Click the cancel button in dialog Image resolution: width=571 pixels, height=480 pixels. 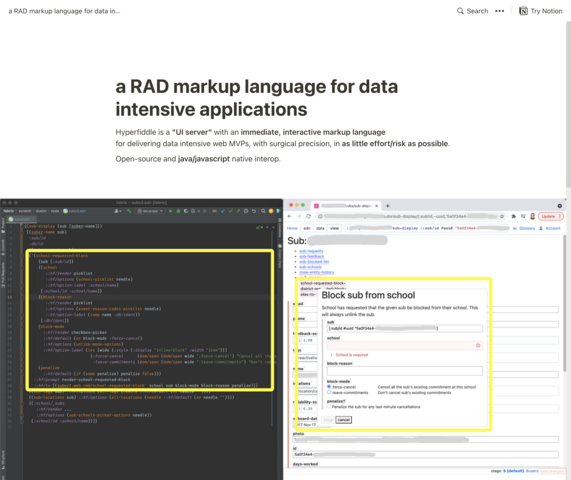(343, 420)
